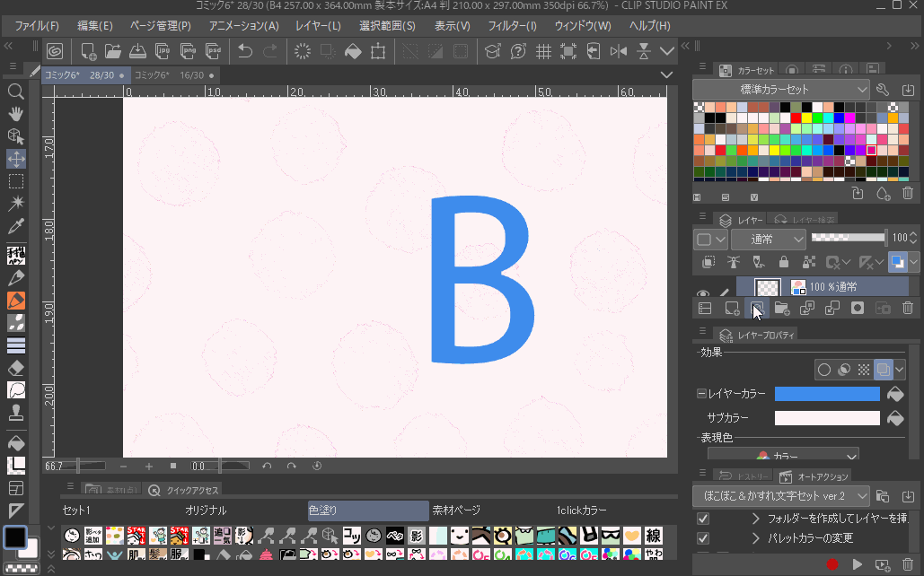Switch to the コミック6* 16/30 document tab
This screenshot has width=924, height=576.
pyautogui.click(x=169, y=75)
